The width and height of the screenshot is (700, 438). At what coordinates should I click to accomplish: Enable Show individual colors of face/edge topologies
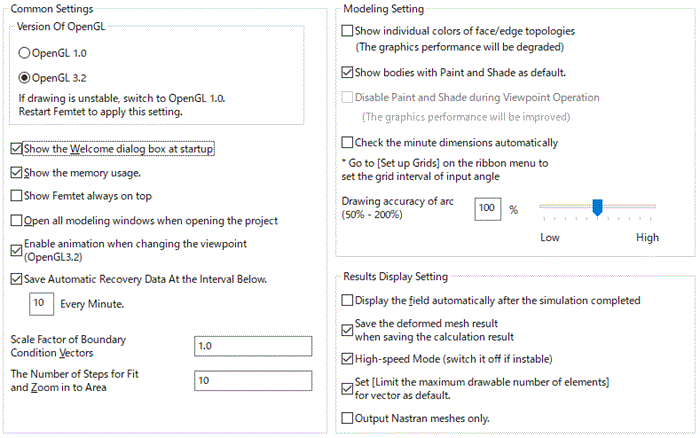coord(348,32)
